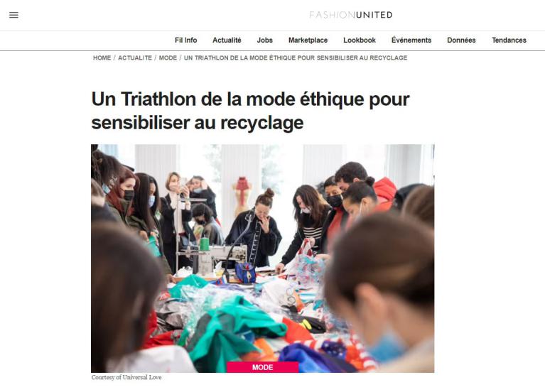
Task: Select Tendances in the top navigation
Action: pos(509,40)
